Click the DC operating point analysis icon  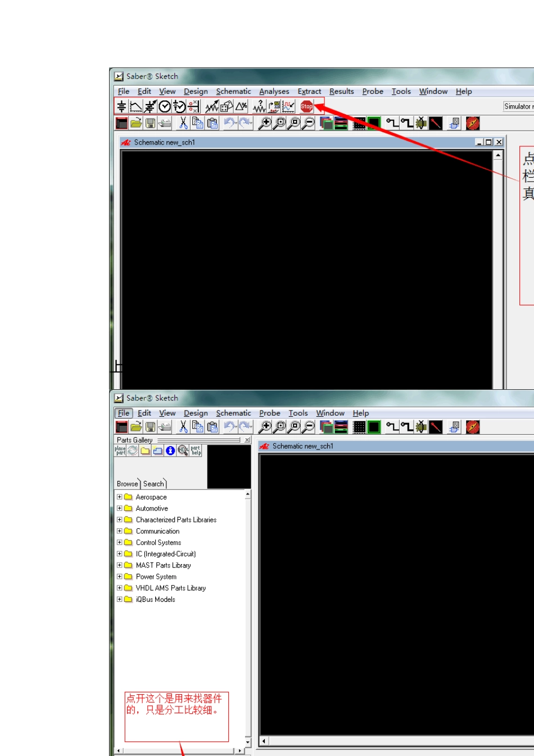click(121, 106)
